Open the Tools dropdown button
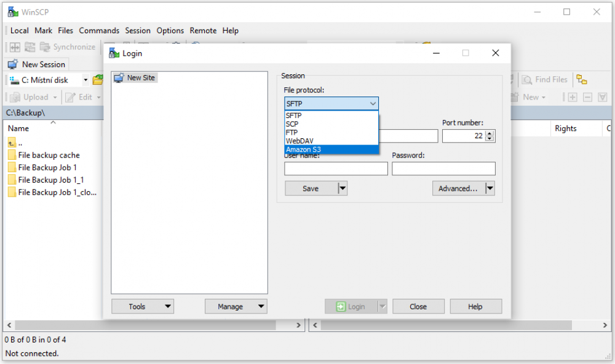615x364 pixels. 143,306
